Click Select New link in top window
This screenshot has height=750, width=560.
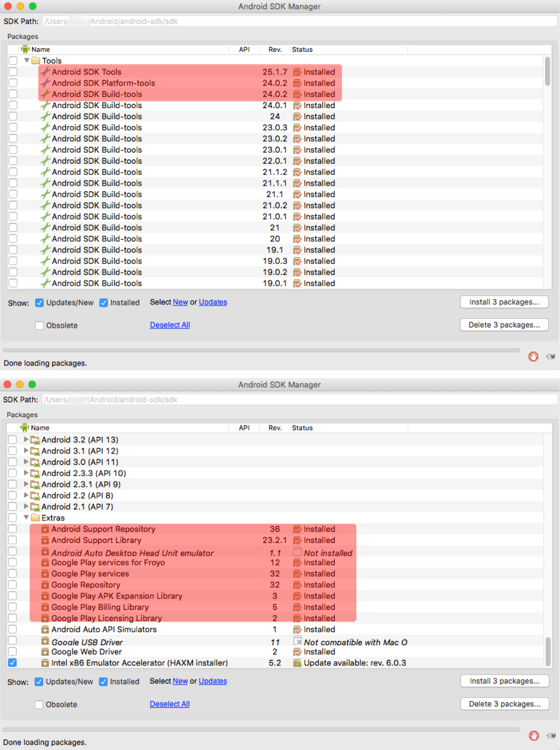[180, 302]
